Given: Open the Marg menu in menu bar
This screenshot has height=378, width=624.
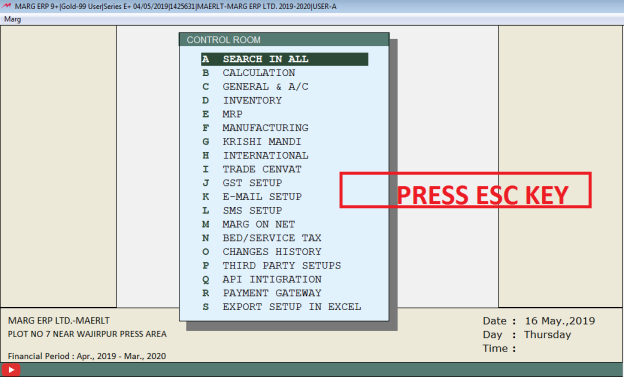Looking at the screenshot, I should [x=12, y=19].
